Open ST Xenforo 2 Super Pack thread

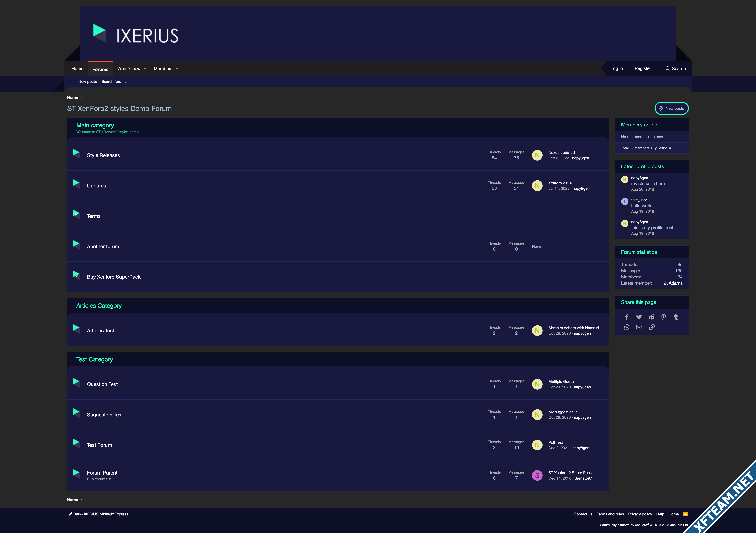(570, 473)
